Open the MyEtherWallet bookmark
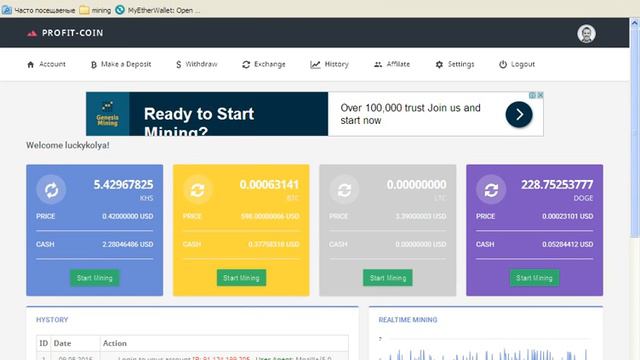This screenshot has width=640, height=360. (x=158, y=10)
